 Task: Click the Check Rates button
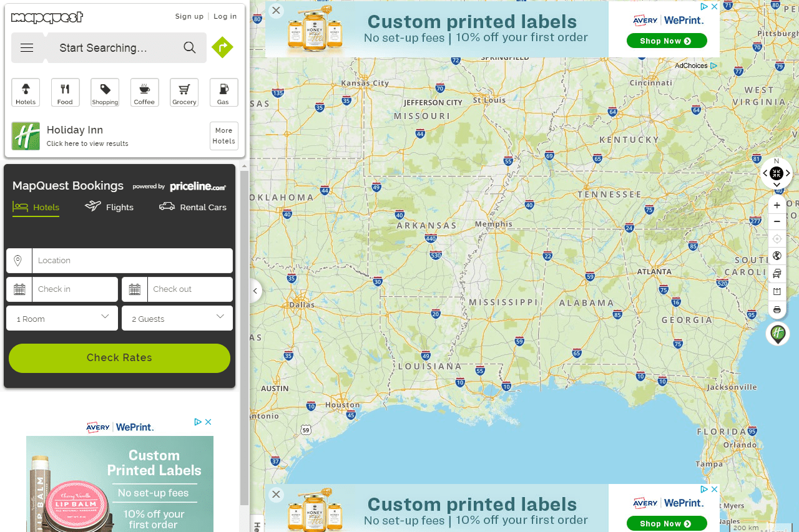[x=119, y=357]
